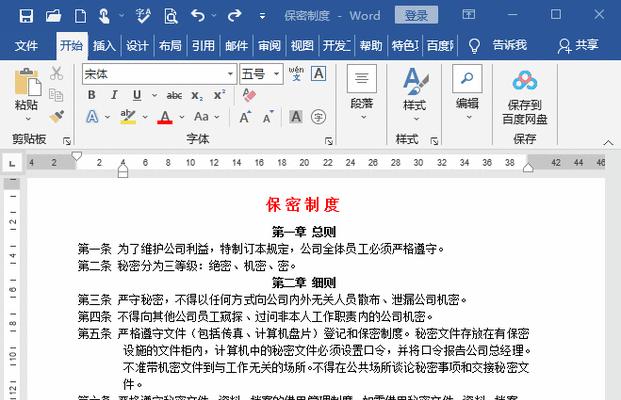Screen dimensions: 621x400
Task: Click ruler tab selector L button
Action: pos(12,163)
